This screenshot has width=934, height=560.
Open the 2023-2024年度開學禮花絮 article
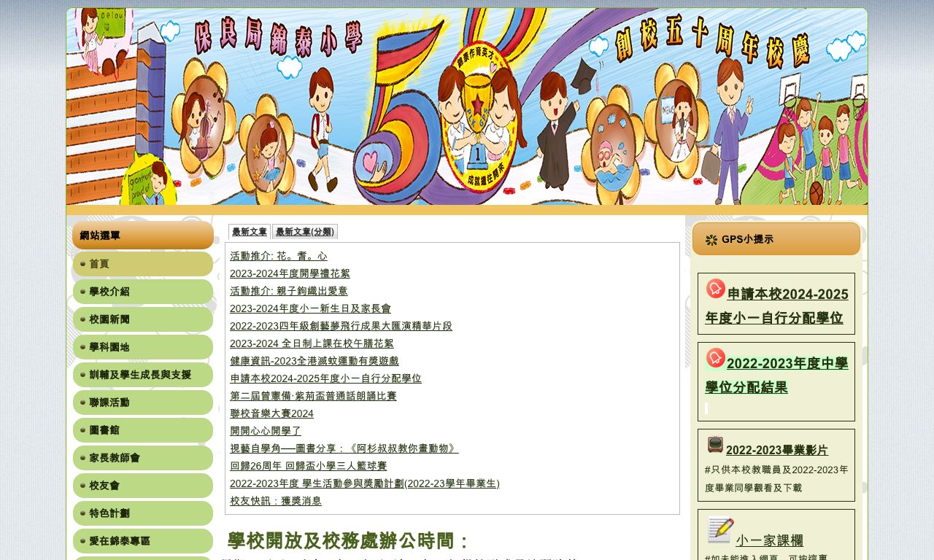[290, 273]
